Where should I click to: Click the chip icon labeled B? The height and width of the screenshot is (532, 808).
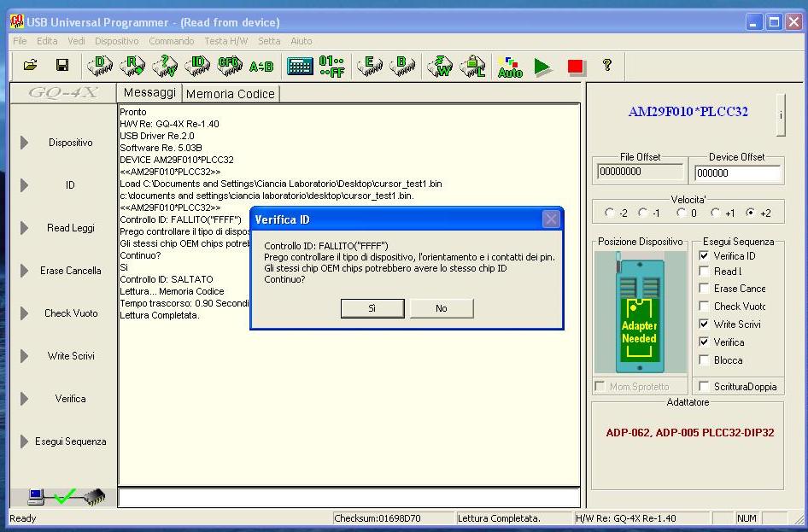[402, 66]
